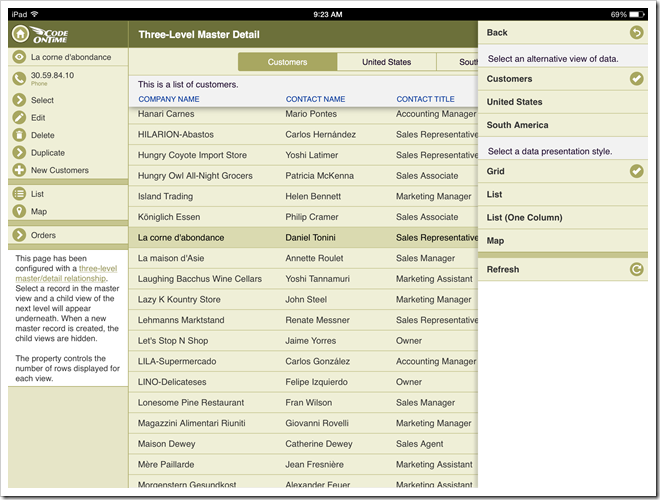Image resolution: width=660 pixels, height=500 pixels.
Task: Select the HILARION-Abastos row
Action: pyautogui.click(x=303, y=134)
